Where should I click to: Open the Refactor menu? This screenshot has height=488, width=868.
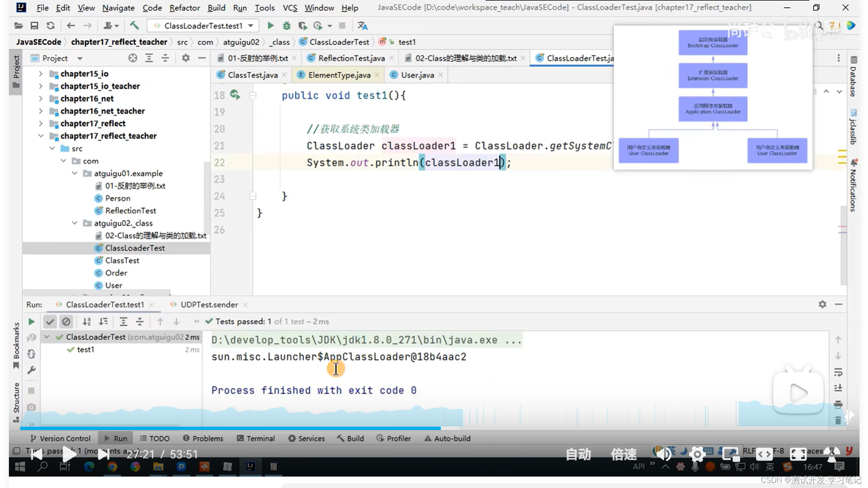point(184,8)
